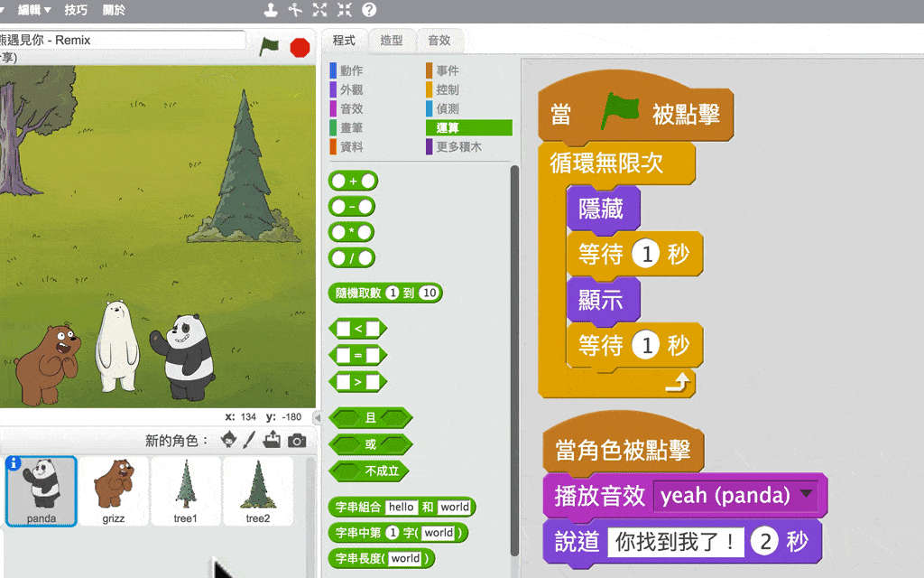Select the grizz sprite thumbnail

(113, 491)
